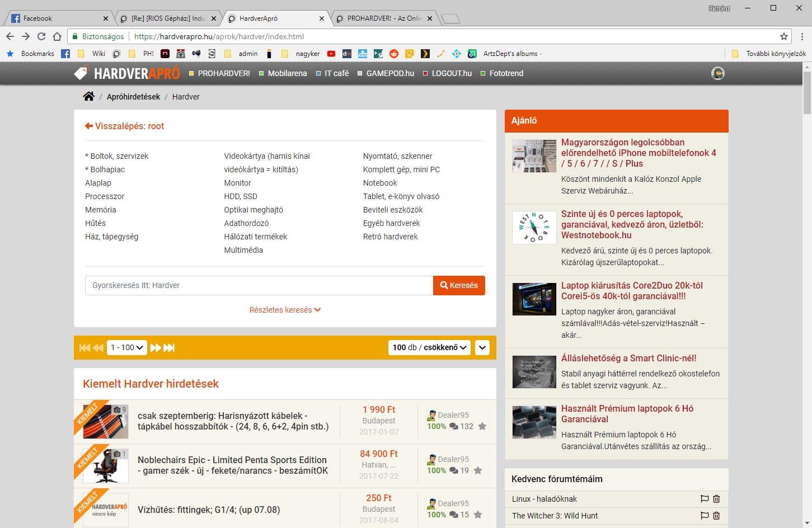
Task: Open the 100 db / csökkenő sort dropdown
Action: coord(430,347)
